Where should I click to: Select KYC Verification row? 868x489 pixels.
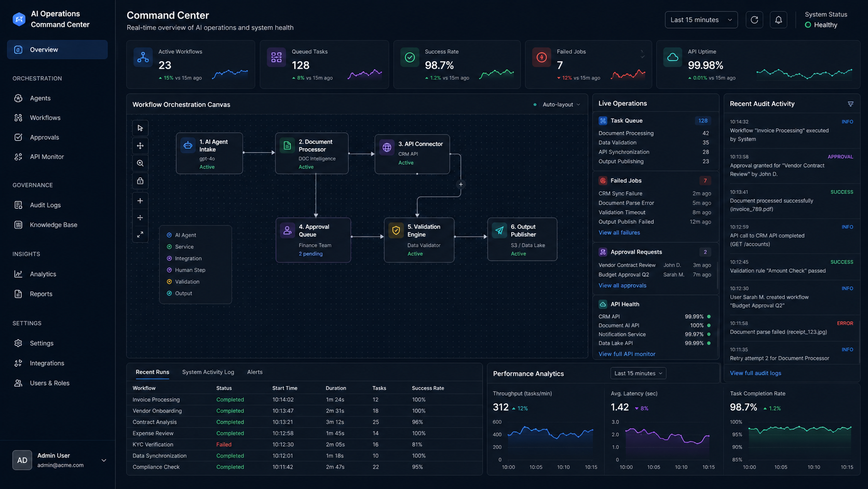point(305,445)
